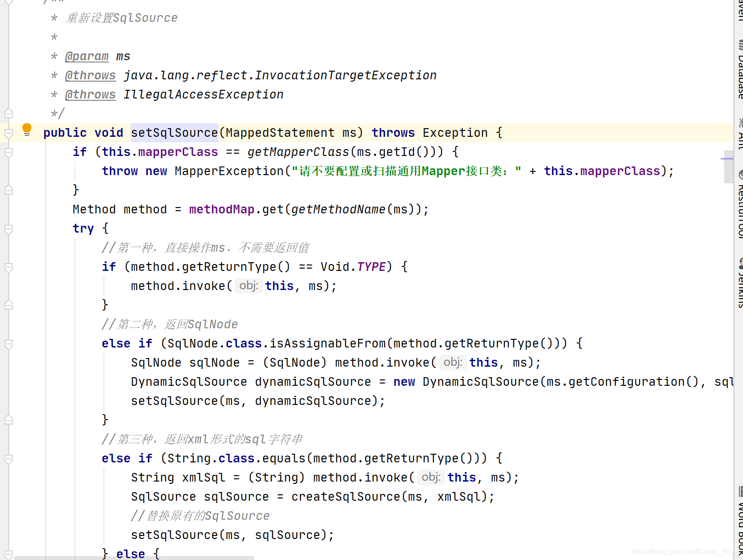The width and height of the screenshot is (743, 560).
Task: Click MapperException in the throw statement
Action: [x=229, y=171]
